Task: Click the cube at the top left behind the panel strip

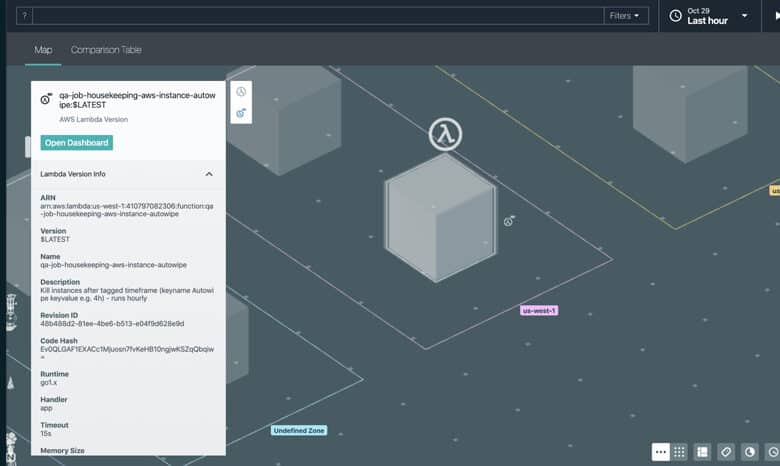Action: click(x=286, y=121)
